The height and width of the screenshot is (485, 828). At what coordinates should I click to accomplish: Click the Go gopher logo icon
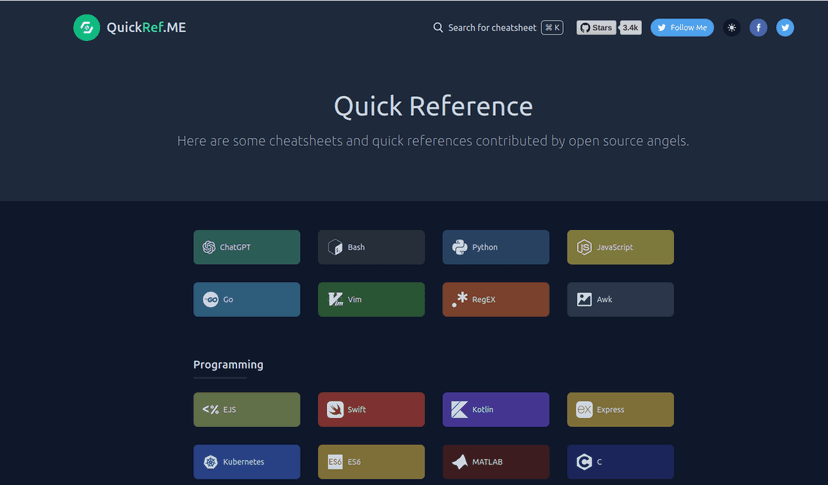click(211, 300)
